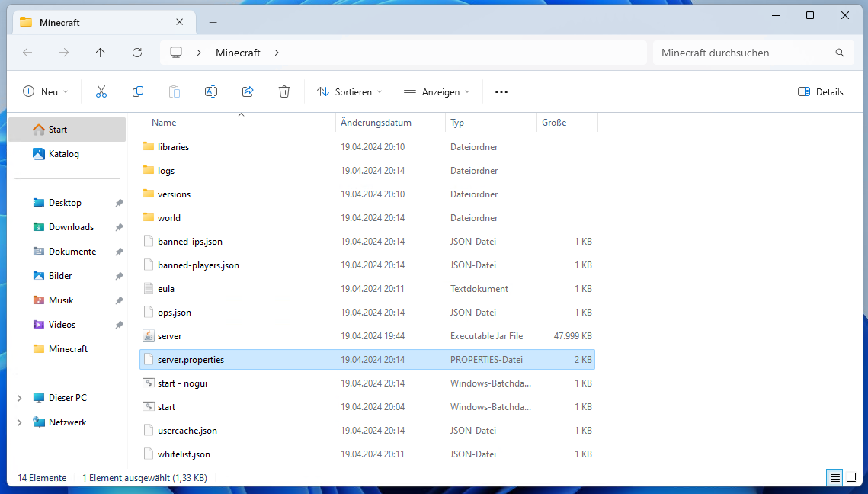
Task: Open the Sortieren dropdown
Action: coord(349,92)
